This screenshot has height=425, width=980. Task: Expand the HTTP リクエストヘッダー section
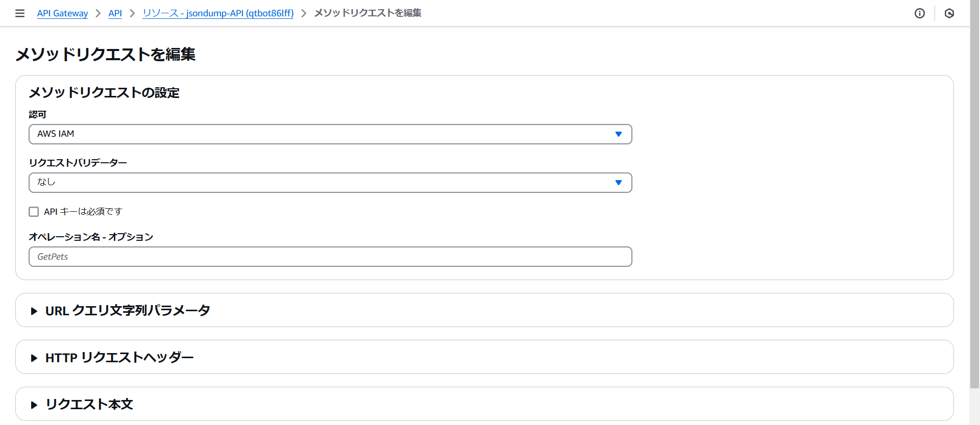tap(119, 358)
